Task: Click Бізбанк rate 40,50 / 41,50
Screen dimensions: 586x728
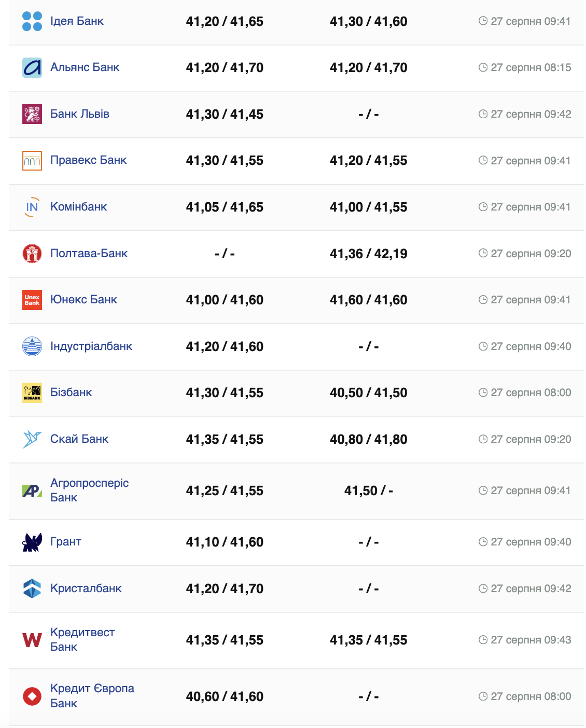Action: click(x=368, y=393)
